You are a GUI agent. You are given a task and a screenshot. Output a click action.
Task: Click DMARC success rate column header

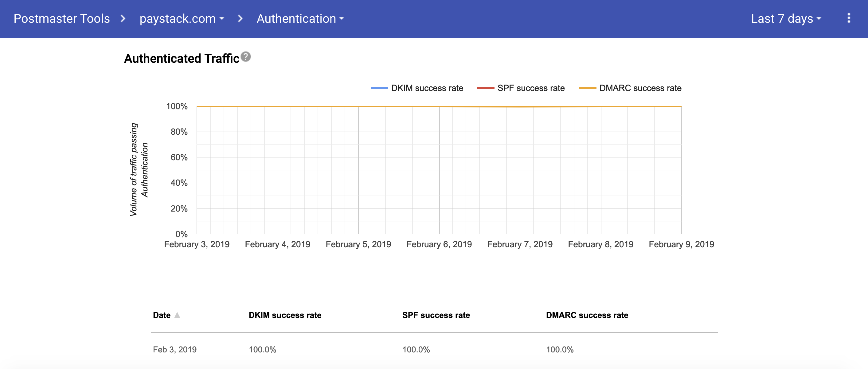(x=587, y=315)
